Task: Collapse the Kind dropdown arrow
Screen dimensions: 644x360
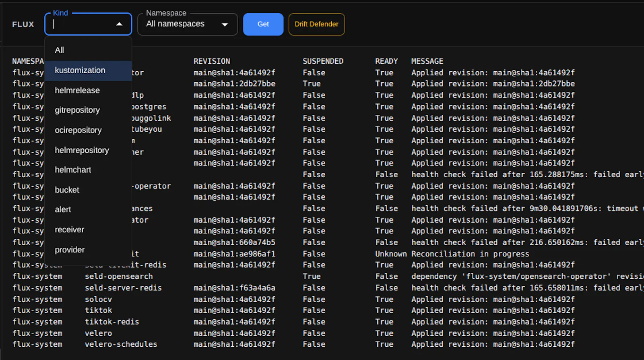Action: coord(119,24)
